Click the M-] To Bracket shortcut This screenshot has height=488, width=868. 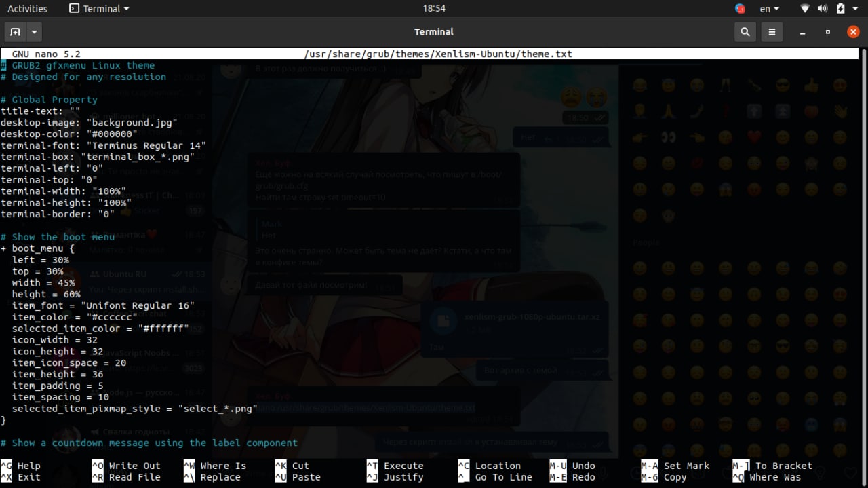(x=772, y=466)
